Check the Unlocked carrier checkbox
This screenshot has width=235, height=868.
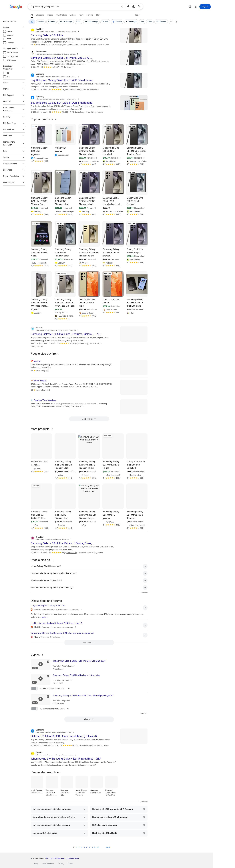4,43
